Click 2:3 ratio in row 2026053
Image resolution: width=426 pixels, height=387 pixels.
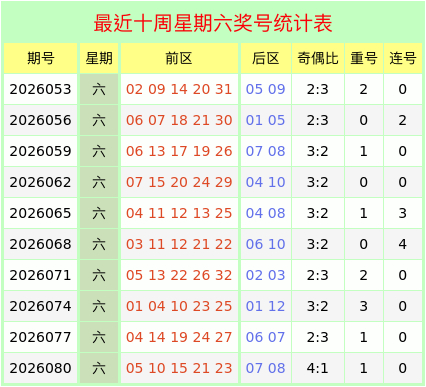318,89
